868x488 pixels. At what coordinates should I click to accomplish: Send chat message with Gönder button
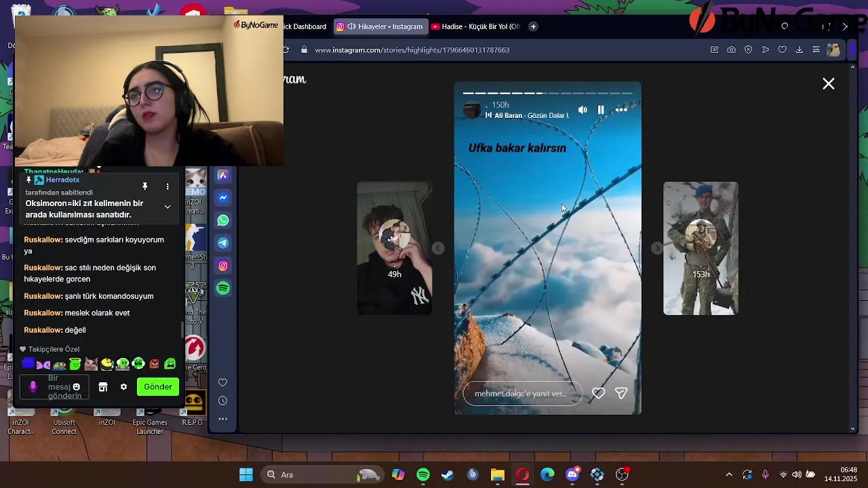[157, 386]
